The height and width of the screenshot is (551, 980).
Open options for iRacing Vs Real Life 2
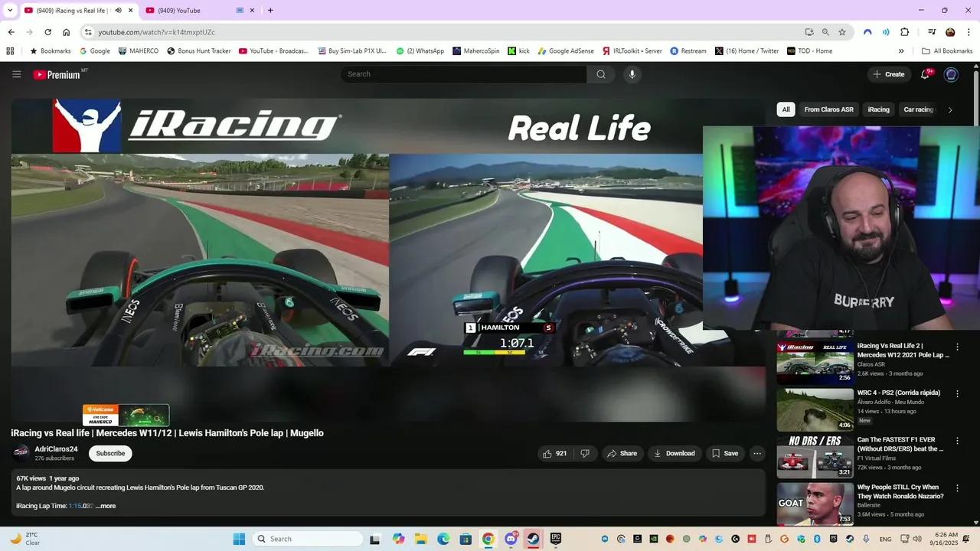(x=957, y=347)
